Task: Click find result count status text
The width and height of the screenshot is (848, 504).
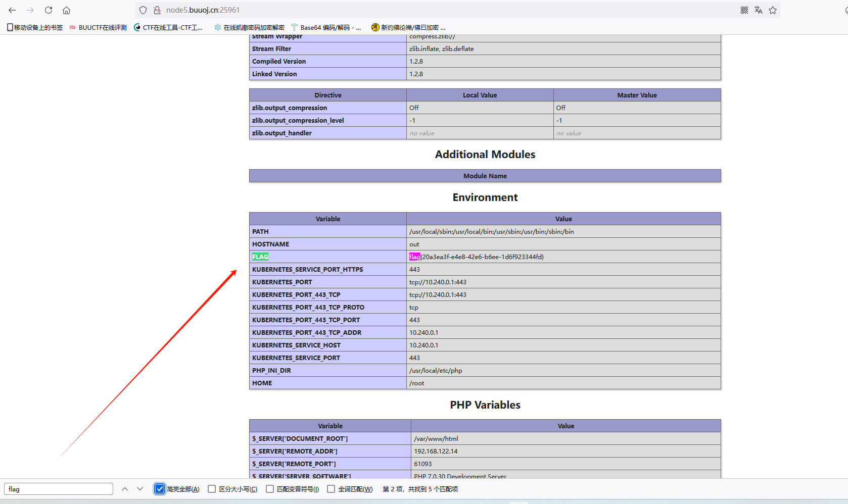Action: [420, 489]
